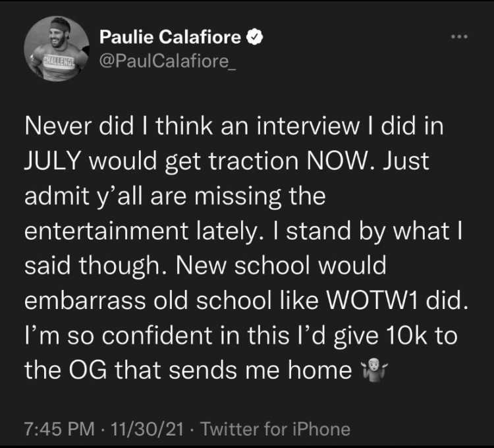The width and height of the screenshot is (494, 448).
Task: Open Paulie Calafiore's profile picture
Action: pos(57,49)
